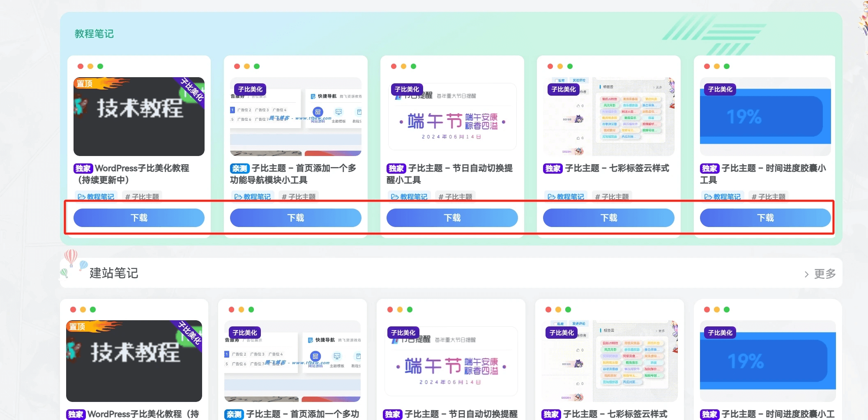Click the folder icon on 时间进度胶囊 card tag
This screenshot has width=868, height=420.
[x=708, y=197]
